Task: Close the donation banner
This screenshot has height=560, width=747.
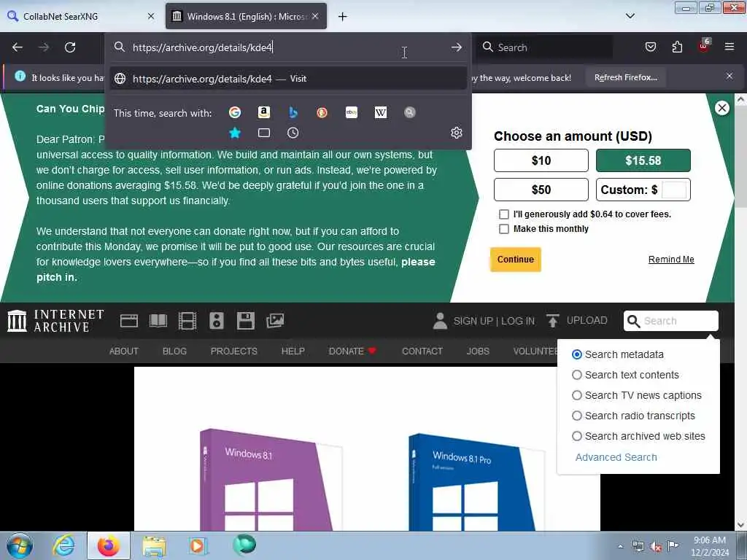Action: [722, 108]
